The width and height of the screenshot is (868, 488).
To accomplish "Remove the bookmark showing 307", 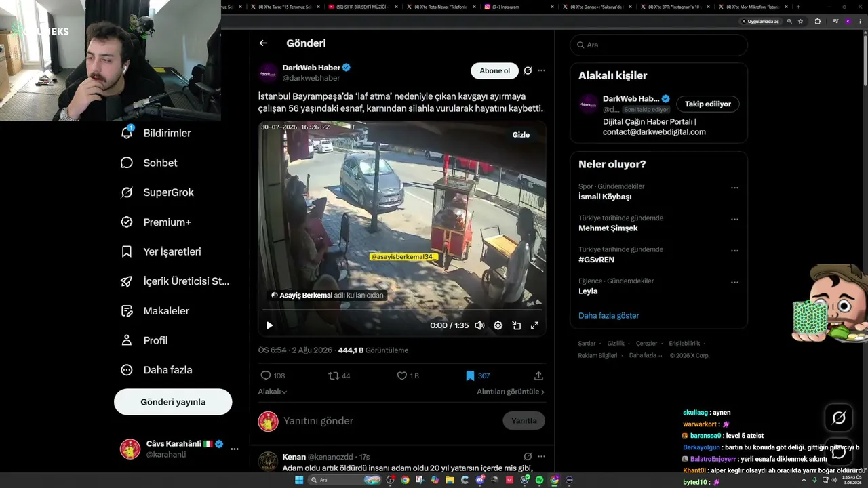I will pyautogui.click(x=470, y=375).
